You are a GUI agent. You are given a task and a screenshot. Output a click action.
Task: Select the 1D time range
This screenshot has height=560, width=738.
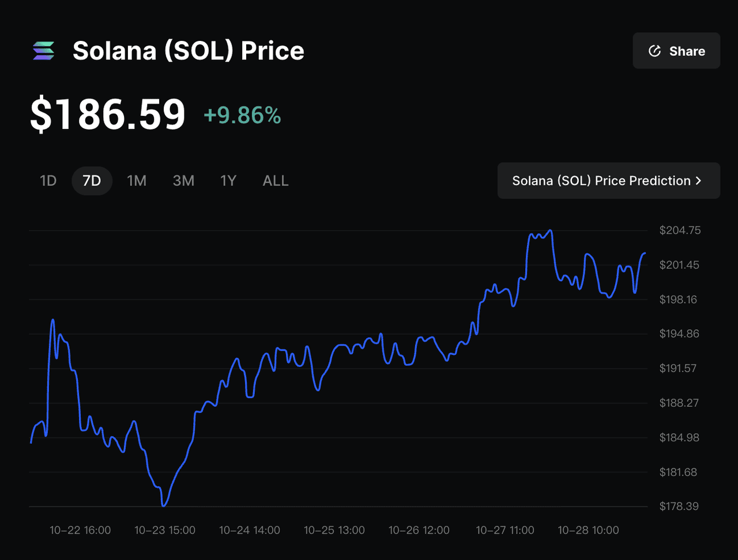[48, 180]
